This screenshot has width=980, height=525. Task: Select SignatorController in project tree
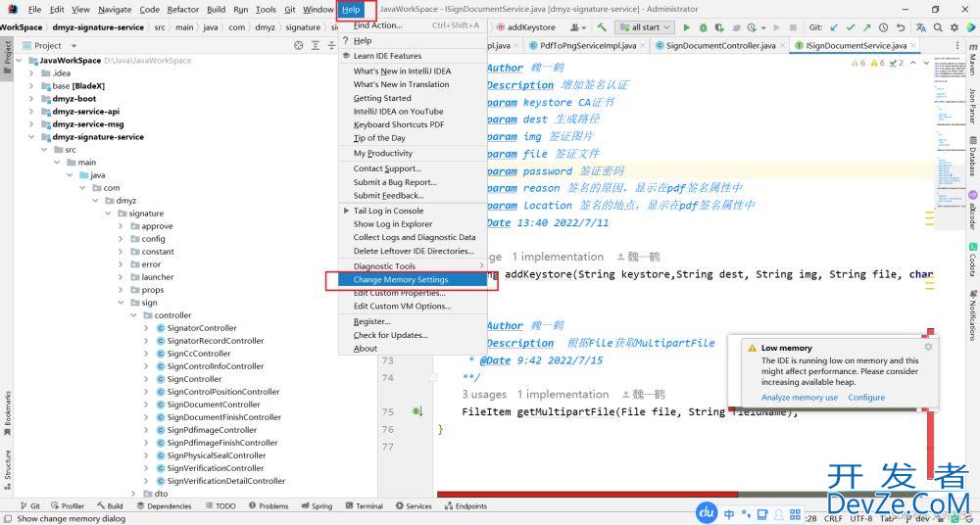click(x=202, y=328)
